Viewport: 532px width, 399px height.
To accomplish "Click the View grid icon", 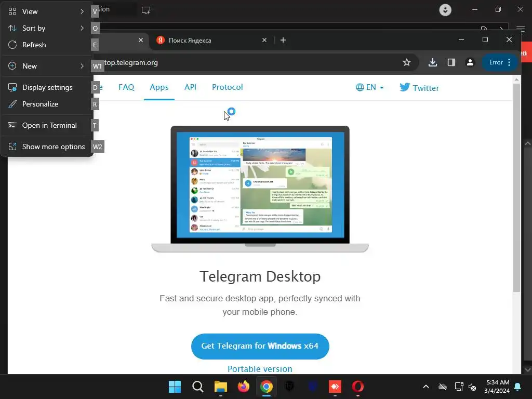I will click(12, 11).
